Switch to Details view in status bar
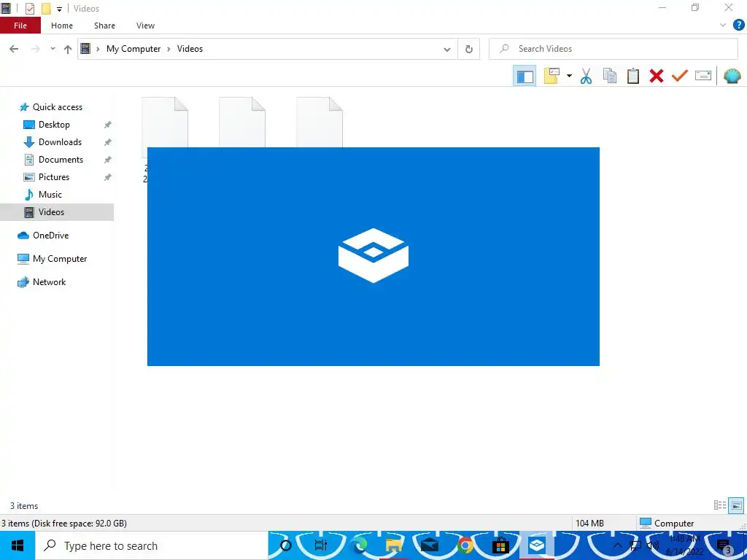 720,505
